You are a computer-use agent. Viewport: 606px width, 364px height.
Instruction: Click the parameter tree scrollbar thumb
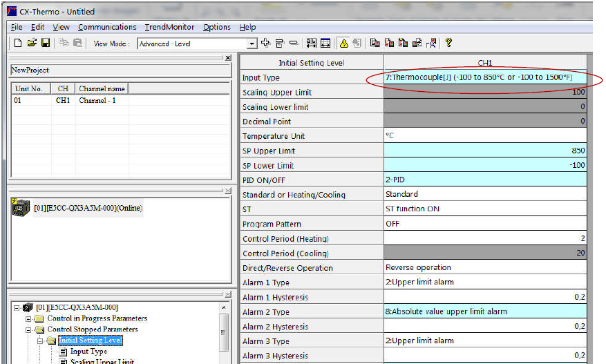pos(224,332)
